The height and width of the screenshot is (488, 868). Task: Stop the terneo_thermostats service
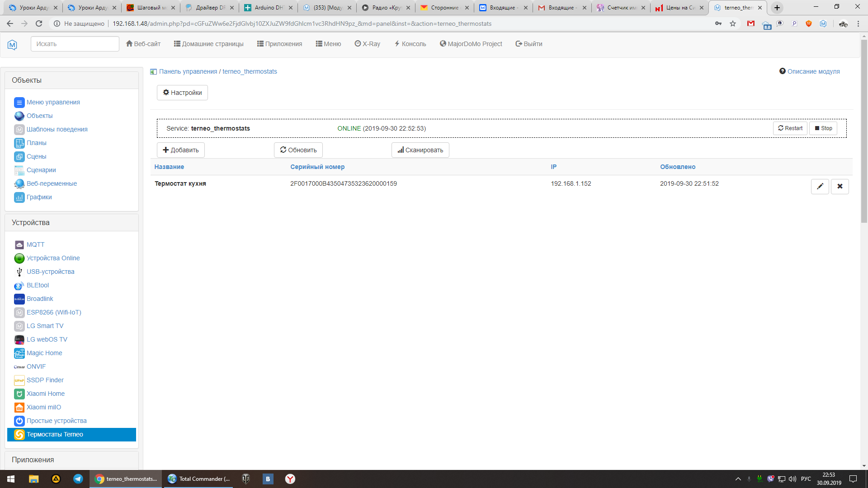[x=823, y=128]
